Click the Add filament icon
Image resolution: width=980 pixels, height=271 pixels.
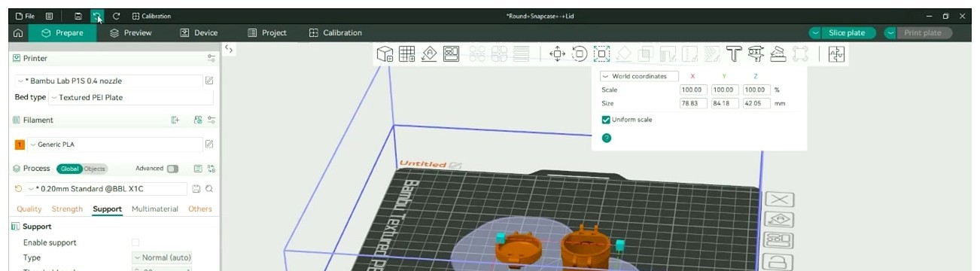175,120
